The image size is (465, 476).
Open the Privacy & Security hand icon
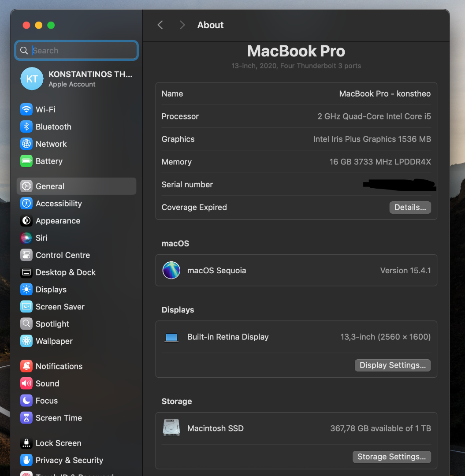coord(26,460)
